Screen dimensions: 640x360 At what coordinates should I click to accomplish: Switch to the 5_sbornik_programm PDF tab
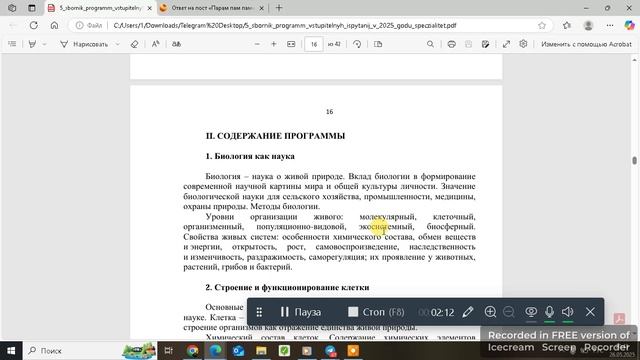click(100, 8)
